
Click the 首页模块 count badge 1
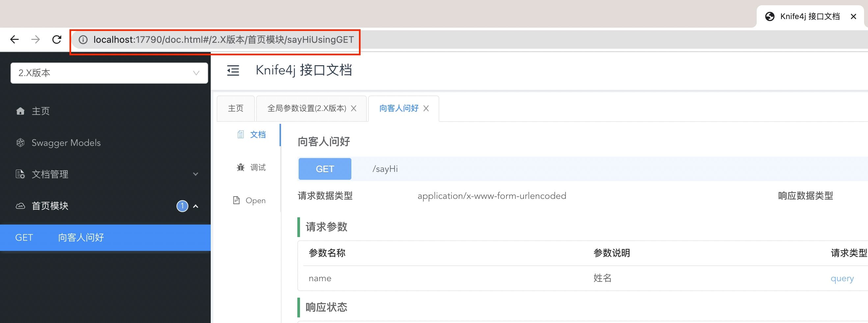182,206
